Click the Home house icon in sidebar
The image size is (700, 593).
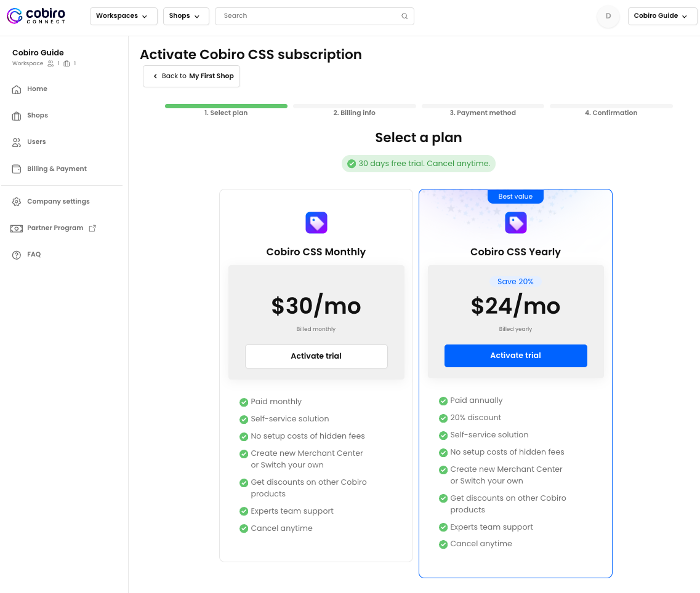tap(17, 89)
